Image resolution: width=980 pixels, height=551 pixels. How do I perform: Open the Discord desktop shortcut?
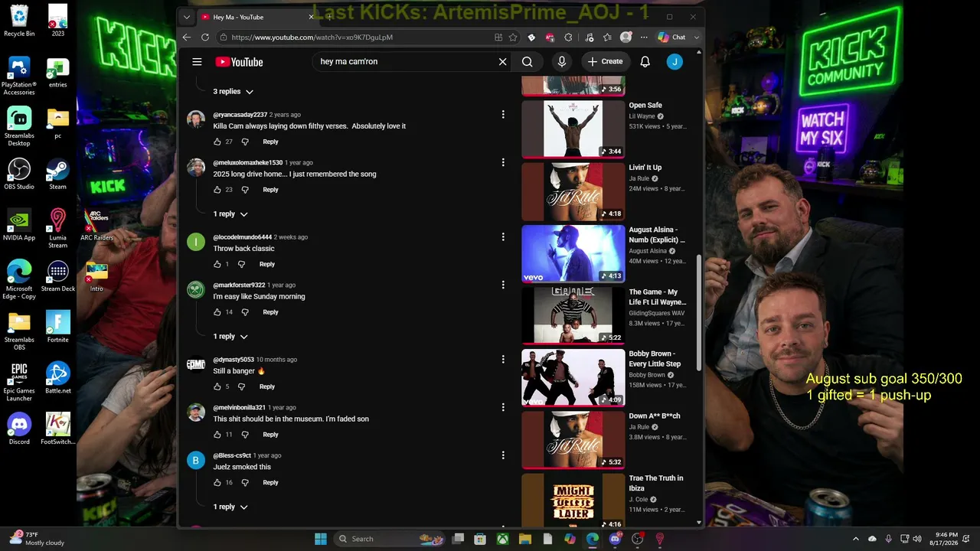pyautogui.click(x=19, y=429)
